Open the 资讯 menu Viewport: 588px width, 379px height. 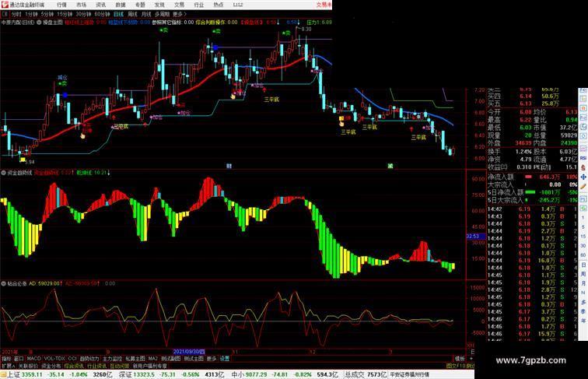pyautogui.click(x=101, y=5)
